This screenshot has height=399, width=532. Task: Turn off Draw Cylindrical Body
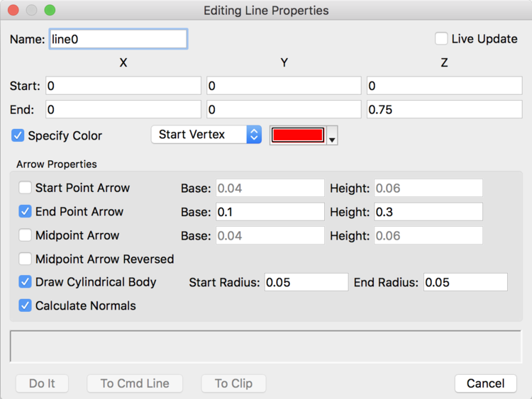pos(25,281)
